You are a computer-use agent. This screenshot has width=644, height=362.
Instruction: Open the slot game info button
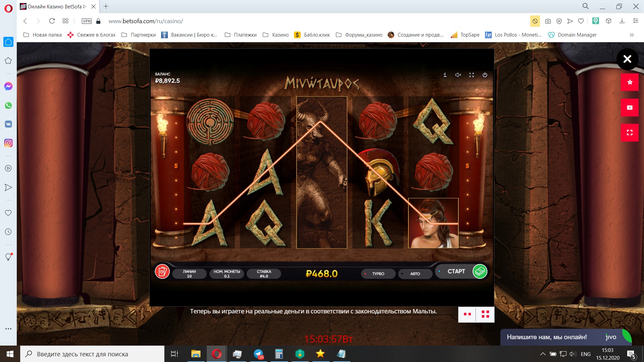click(445, 75)
